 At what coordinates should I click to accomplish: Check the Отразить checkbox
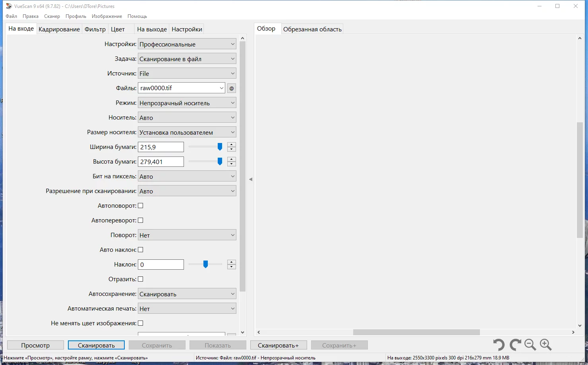(140, 279)
